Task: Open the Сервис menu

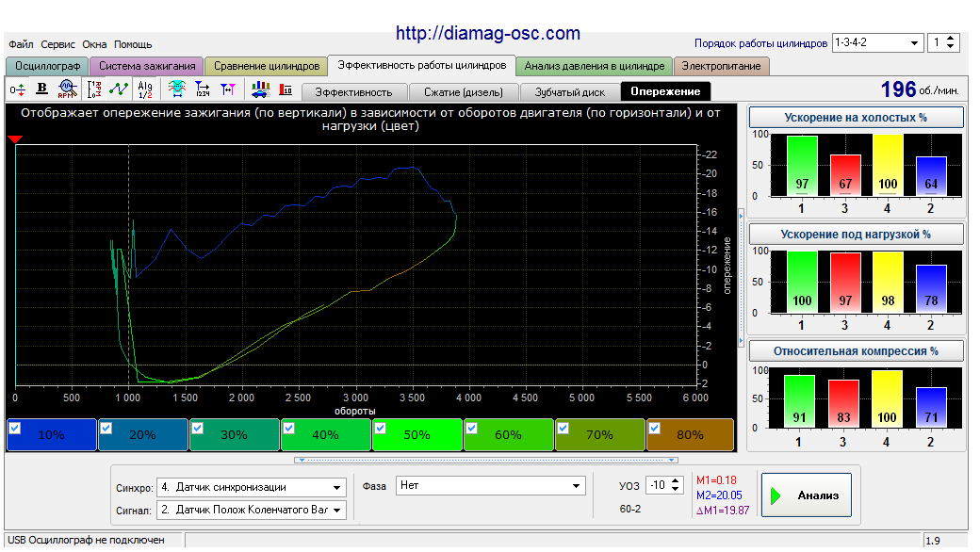Action: pos(57,44)
